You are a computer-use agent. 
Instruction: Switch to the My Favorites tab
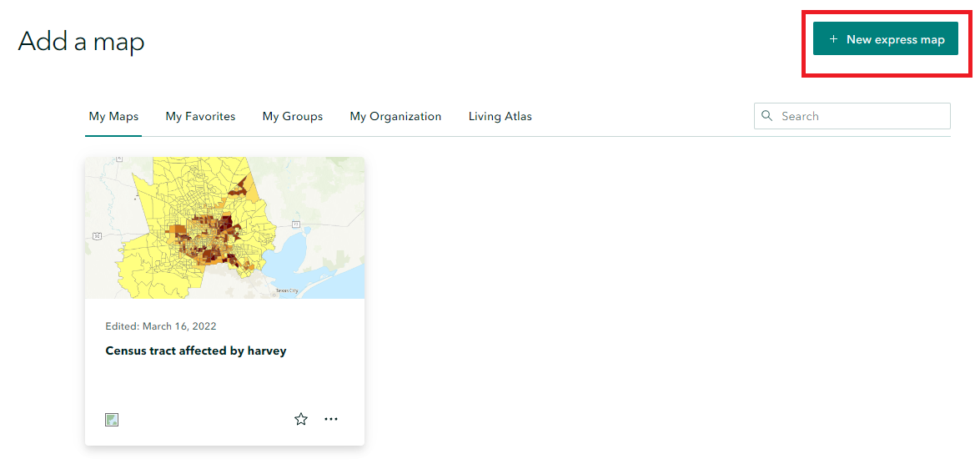[200, 117]
